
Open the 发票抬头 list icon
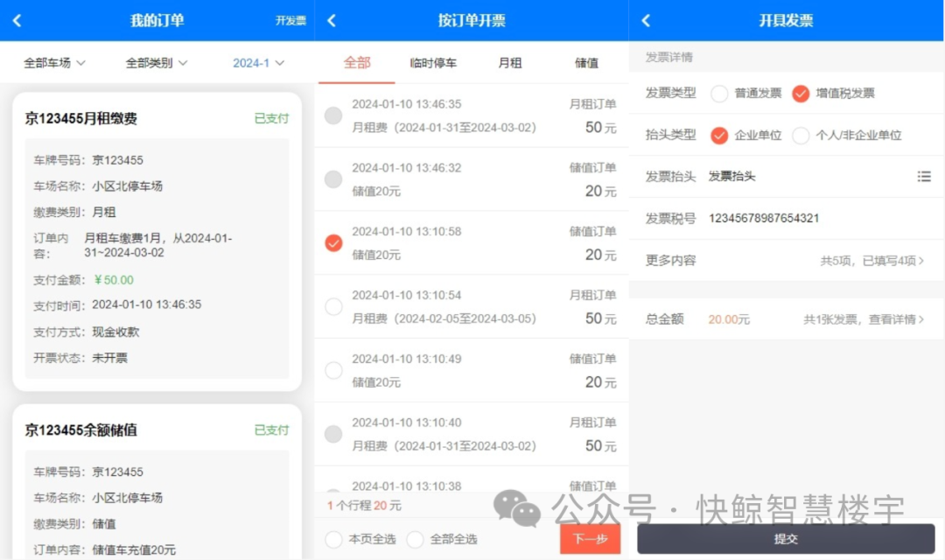click(924, 176)
